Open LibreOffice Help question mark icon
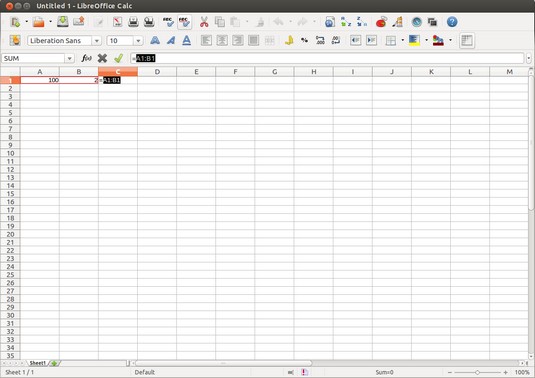Image resolution: width=535 pixels, height=378 pixels. [x=452, y=22]
